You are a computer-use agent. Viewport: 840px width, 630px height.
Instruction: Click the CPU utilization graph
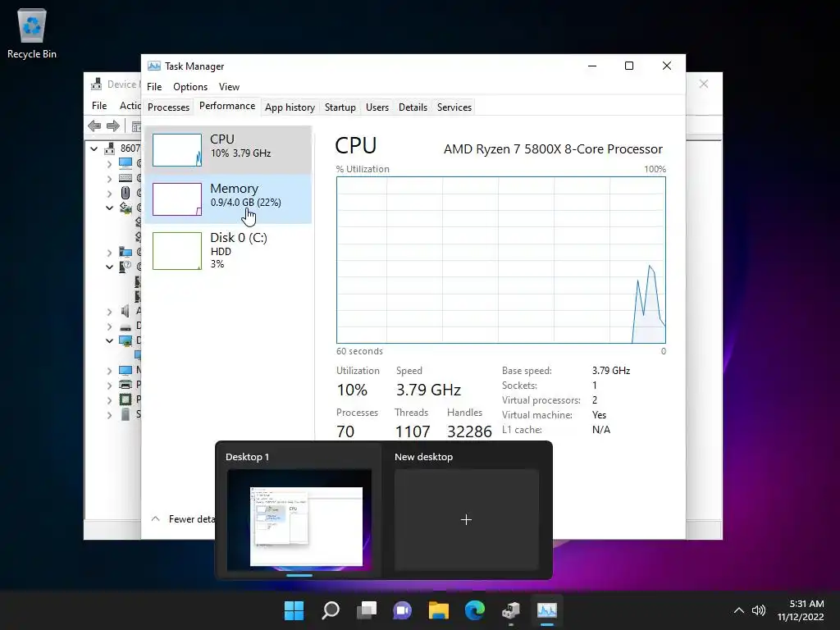(x=501, y=260)
